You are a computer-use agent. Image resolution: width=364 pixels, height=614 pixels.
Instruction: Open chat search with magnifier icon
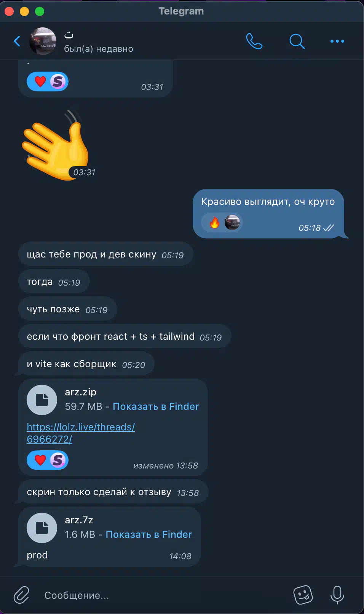[297, 41]
